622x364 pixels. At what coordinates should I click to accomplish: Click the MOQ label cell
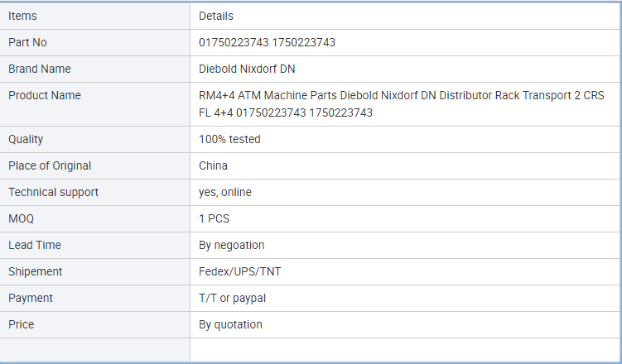pos(94,218)
